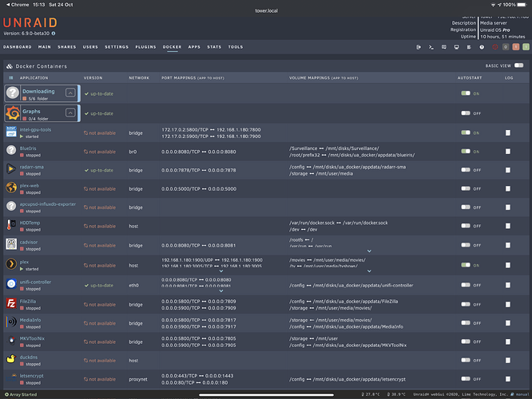The image size is (532, 399).
Task: Open the help icon in header toolbar
Action: (x=482, y=47)
